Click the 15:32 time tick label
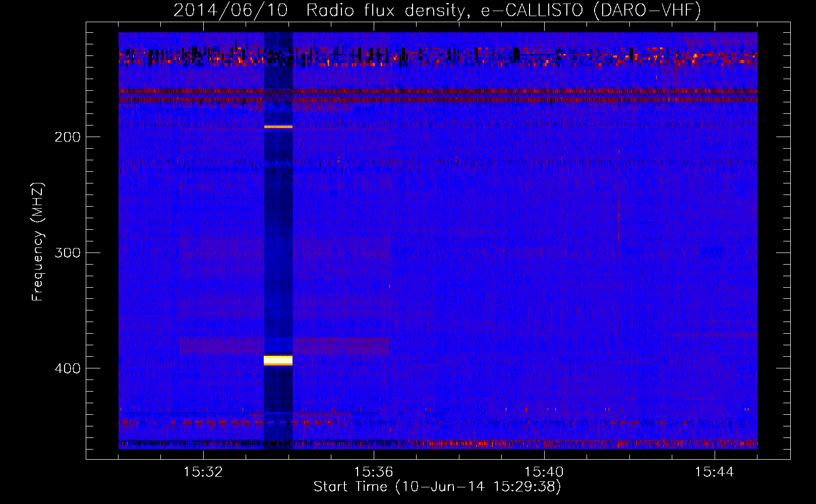 tap(203, 472)
